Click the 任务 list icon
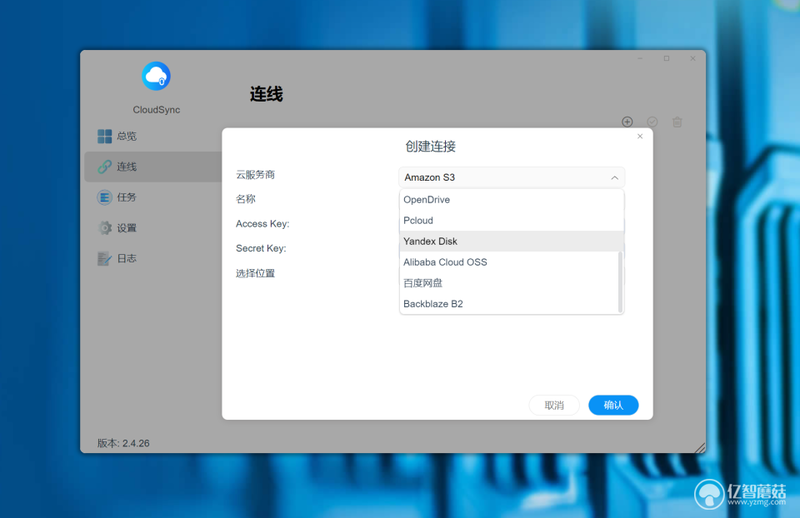The height and width of the screenshot is (518, 800). 105,198
